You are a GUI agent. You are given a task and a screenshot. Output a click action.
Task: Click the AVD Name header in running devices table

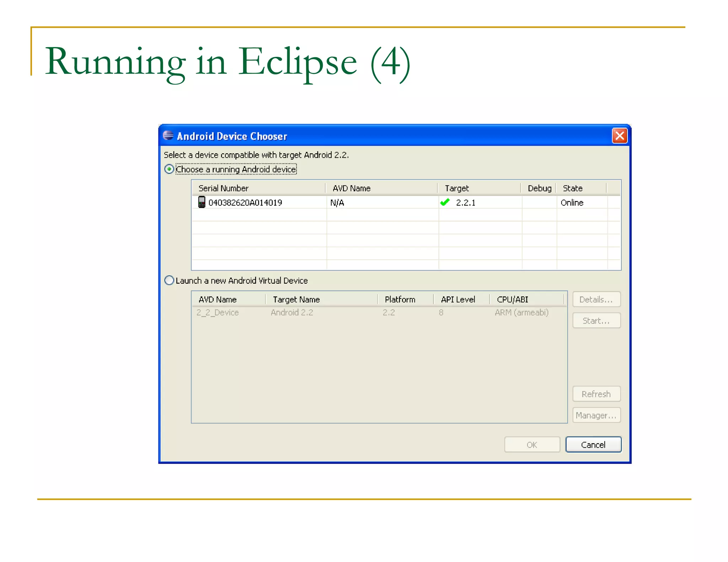point(382,188)
